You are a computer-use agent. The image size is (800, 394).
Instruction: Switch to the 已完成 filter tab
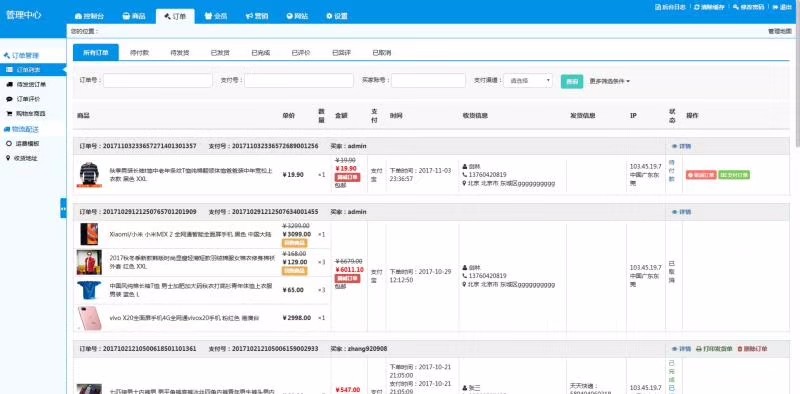[261, 53]
